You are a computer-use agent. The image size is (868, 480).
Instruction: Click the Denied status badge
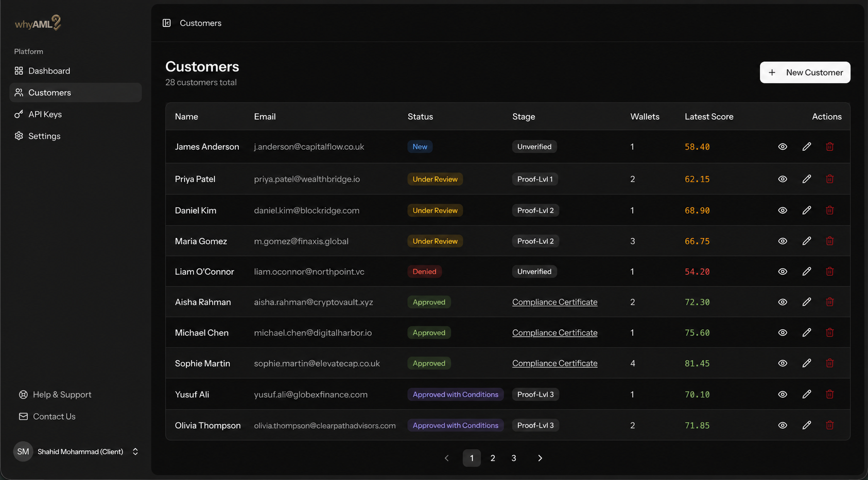click(x=424, y=272)
